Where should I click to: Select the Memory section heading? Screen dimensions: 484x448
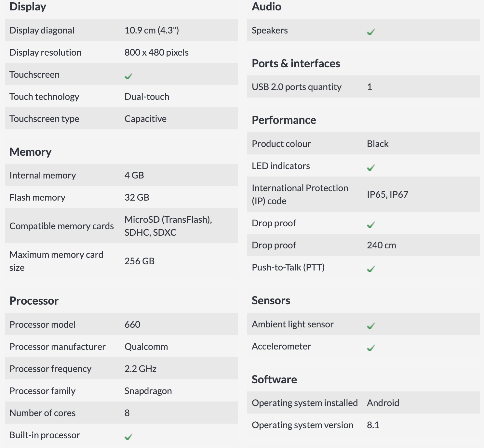[x=31, y=152]
